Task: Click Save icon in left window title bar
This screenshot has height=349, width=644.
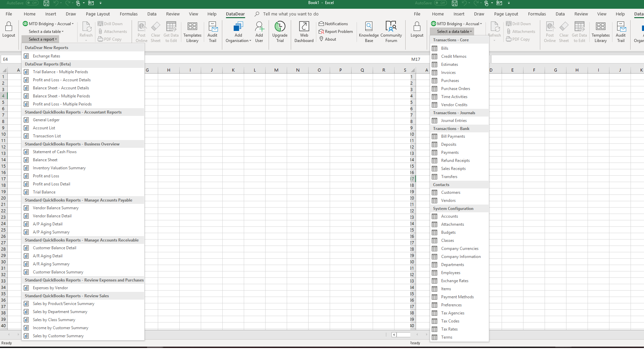Action: coord(46,3)
